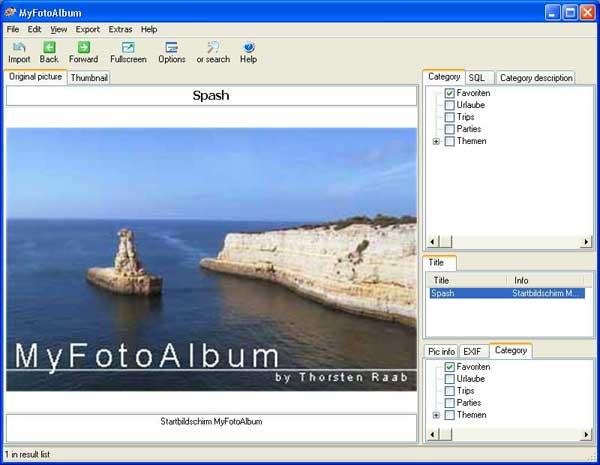Check Urlaube in bottom Category panel

450,379
